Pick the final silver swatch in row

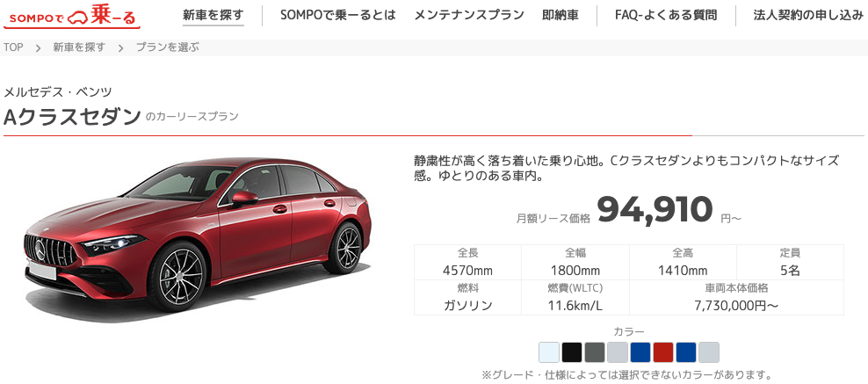(x=709, y=351)
